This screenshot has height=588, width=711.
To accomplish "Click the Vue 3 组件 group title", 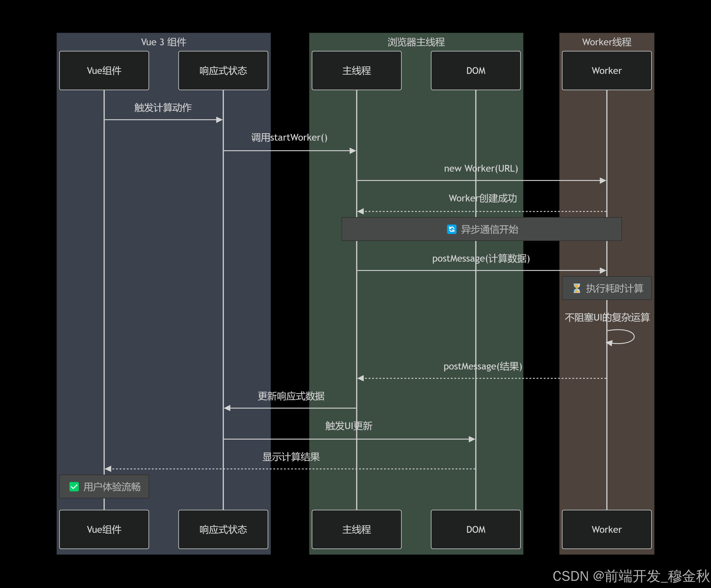I will coord(164,42).
